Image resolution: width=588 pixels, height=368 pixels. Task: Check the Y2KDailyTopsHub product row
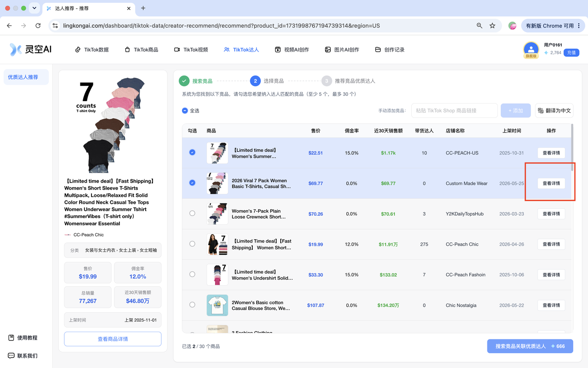pyautogui.click(x=192, y=213)
